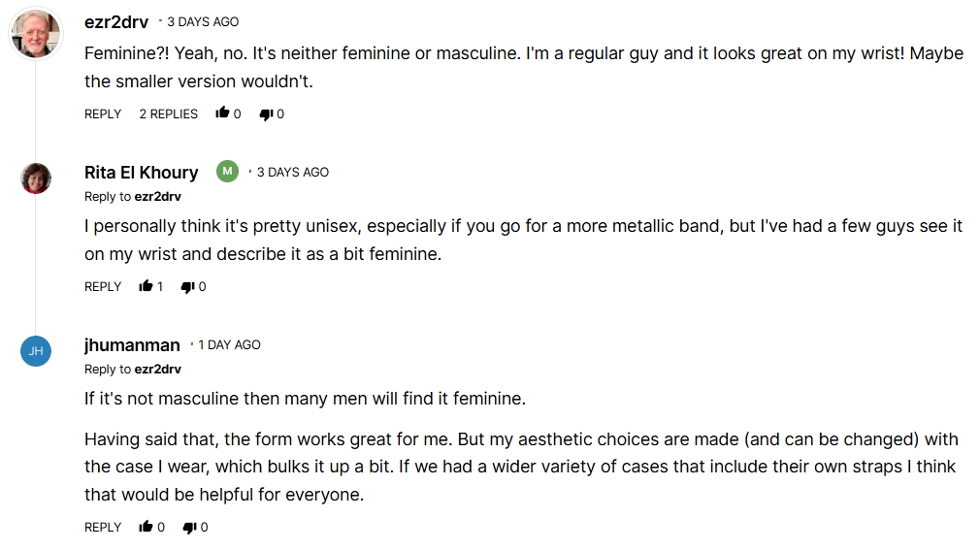Dislike ezr2drv's comment with thumbs down
Screen dimensions: 980x550
(266, 113)
